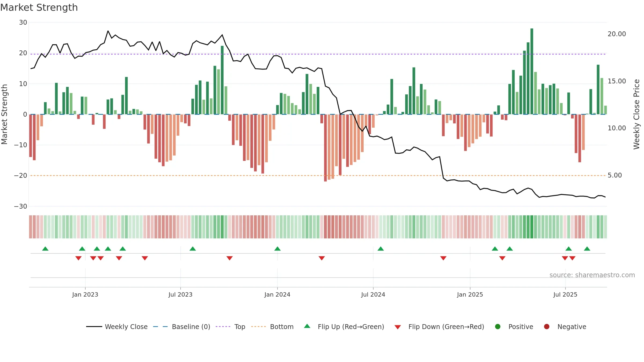
Task: Toggle the Negative legend label
Action: click(x=572, y=327)
